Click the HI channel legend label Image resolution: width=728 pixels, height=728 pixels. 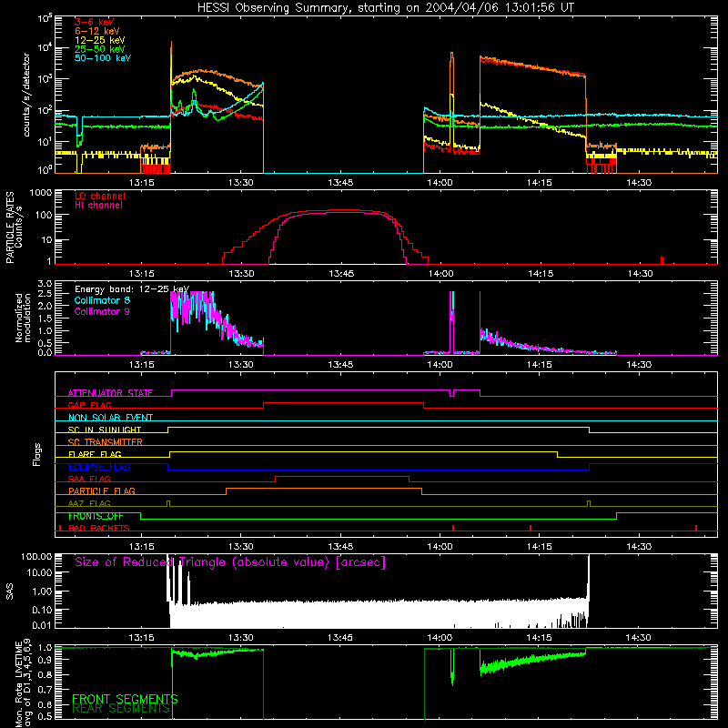point(98,205)
